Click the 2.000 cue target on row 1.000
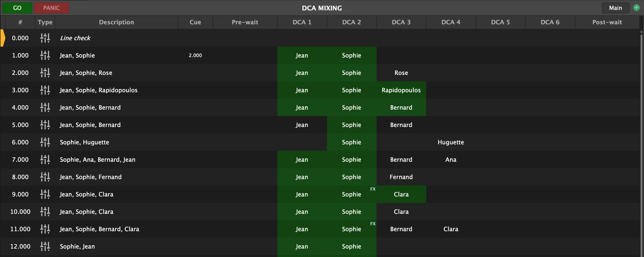This screenshot has width=644, height=257. (195, 55)
